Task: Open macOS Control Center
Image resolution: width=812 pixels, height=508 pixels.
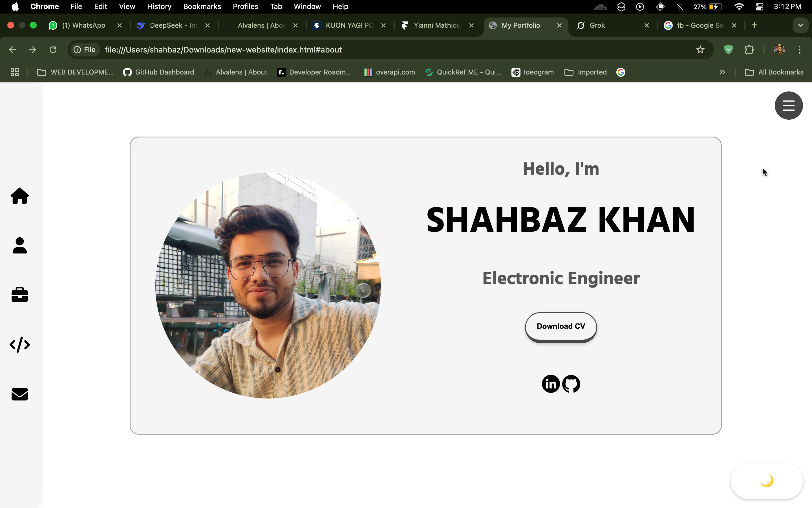Action: tap(759, 6)
